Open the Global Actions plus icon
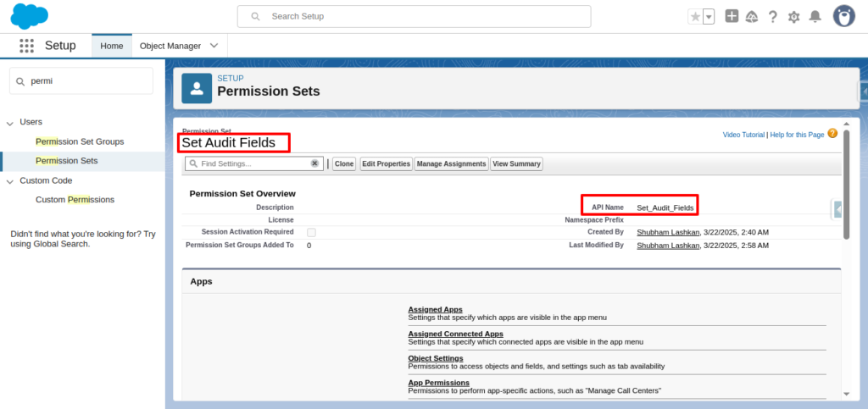Viewport: 868px width, 409px height. tap(732, 16)
